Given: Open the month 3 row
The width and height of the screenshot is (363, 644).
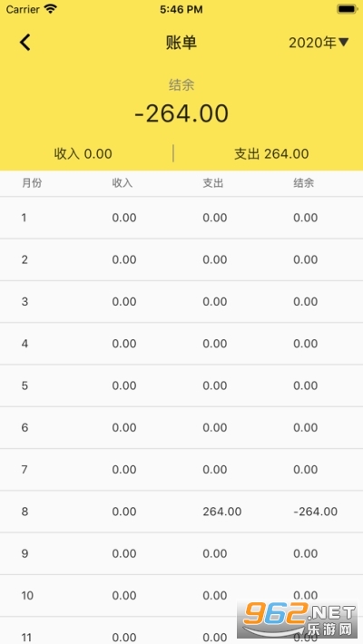Looking at the screenshot, I should 181,302.
